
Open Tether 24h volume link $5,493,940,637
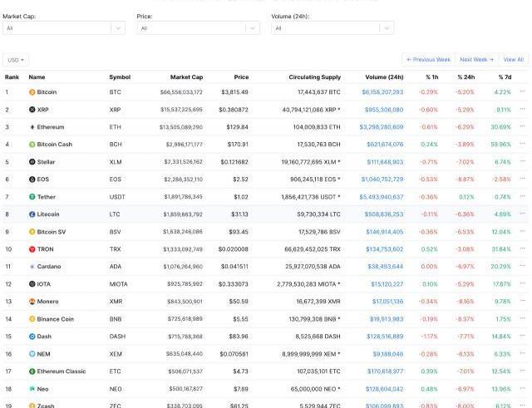pyautogui.click(x=382, y=197)
